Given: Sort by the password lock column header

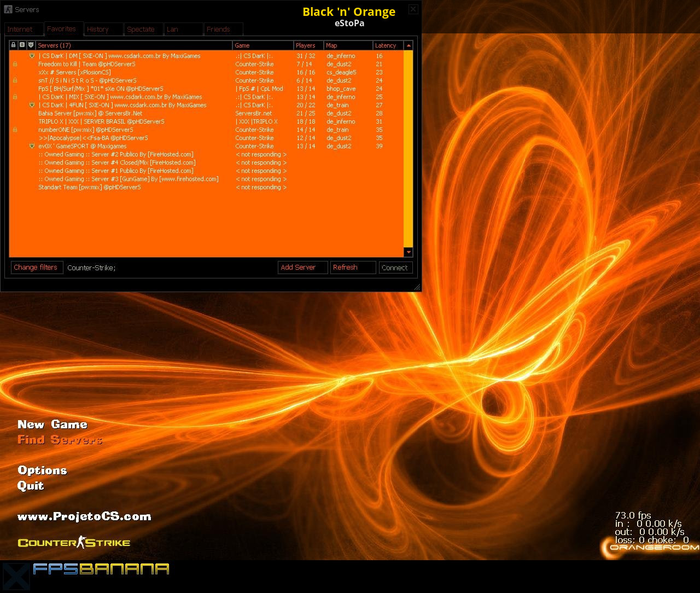Looking at the screenshot, I should (x=14, y=45).
